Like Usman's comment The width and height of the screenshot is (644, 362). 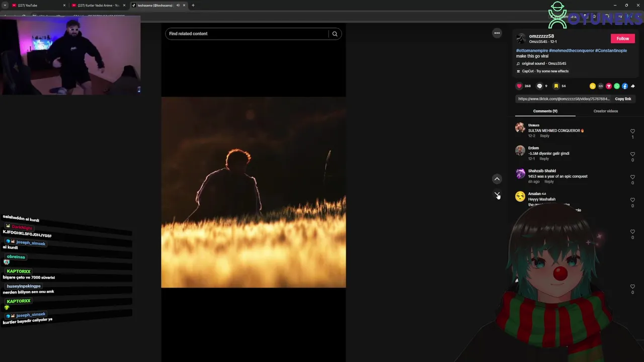pyautogui.click(x=632, y=131)
